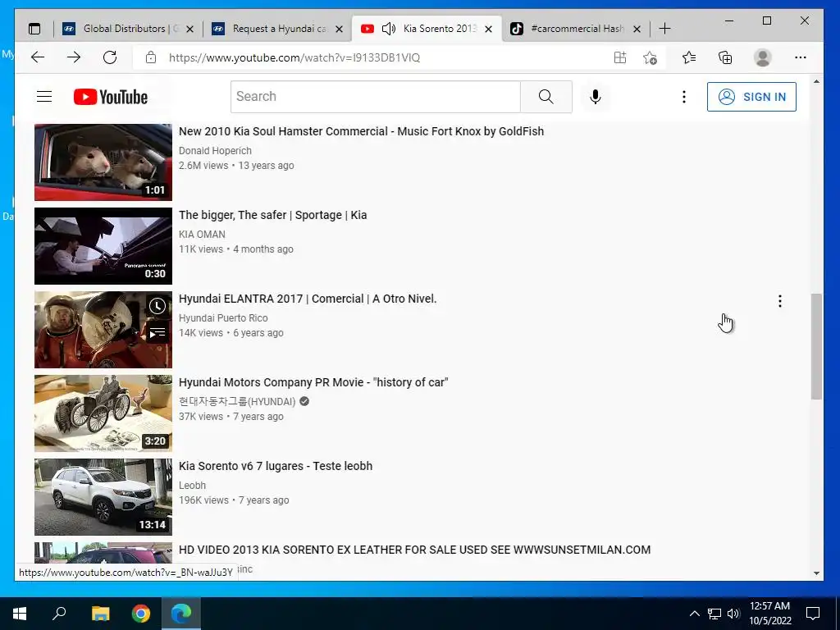Open taskbar Search magnifier
This screenshot has height=630, width=840.
coord(59,614)
